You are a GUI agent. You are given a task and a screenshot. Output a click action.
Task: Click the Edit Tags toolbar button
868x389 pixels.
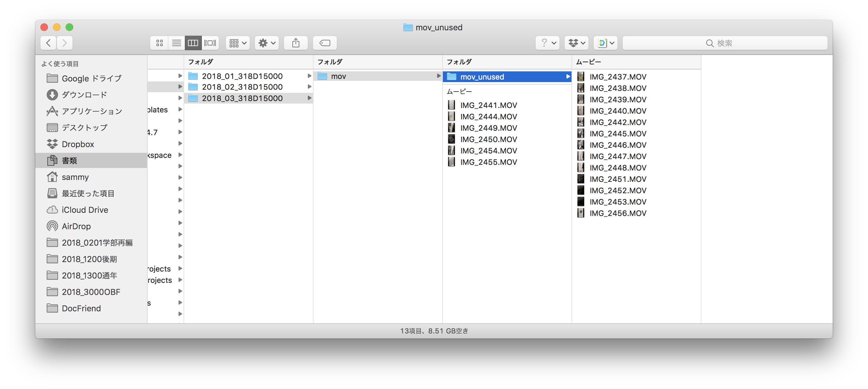coord(325,43)
